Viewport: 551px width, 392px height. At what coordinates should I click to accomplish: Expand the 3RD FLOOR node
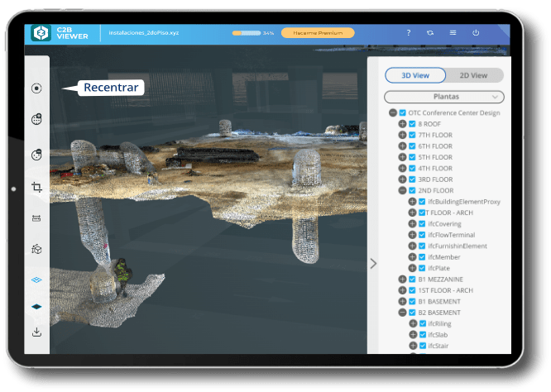402,179
